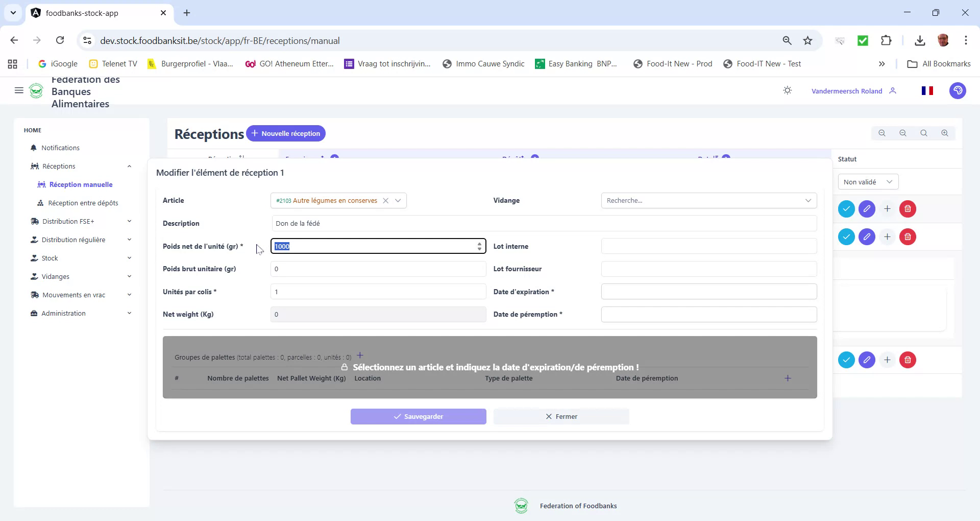
Task: Delete a reception line with the red trash icon
Action: [x=908, y=209]
